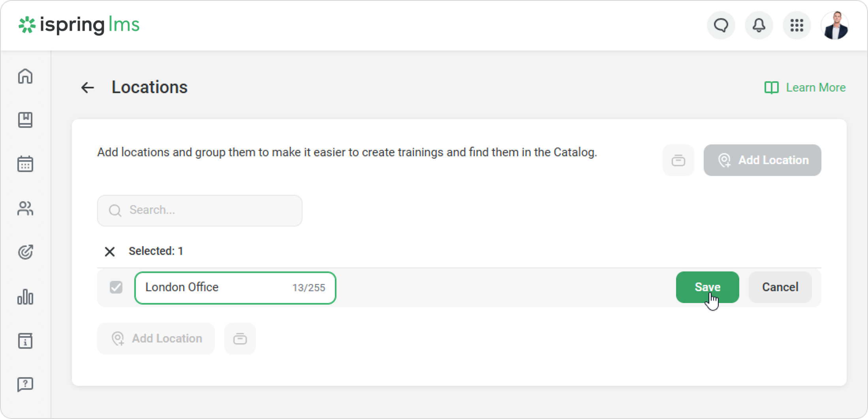Screen dimensions: 868x419
Task: Open the courses book icon in sidebar
Action: tap(25, 120)
